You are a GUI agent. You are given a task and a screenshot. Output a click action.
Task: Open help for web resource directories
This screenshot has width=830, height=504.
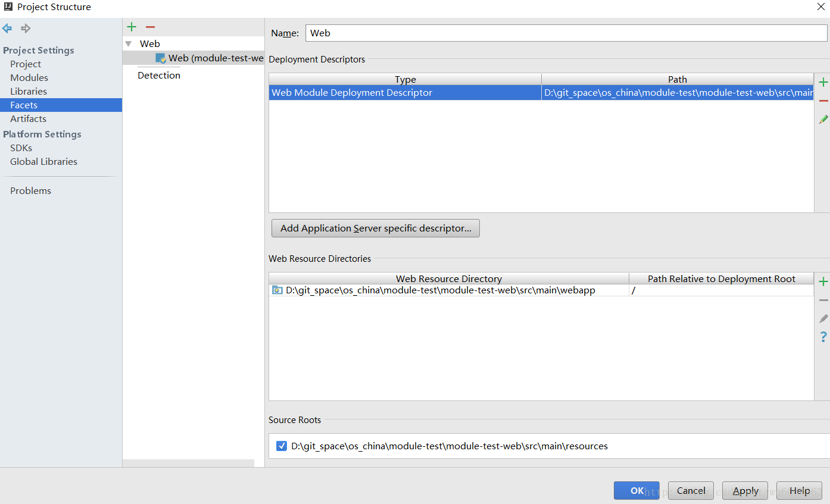pyautogui.click(x=823, y=337)
